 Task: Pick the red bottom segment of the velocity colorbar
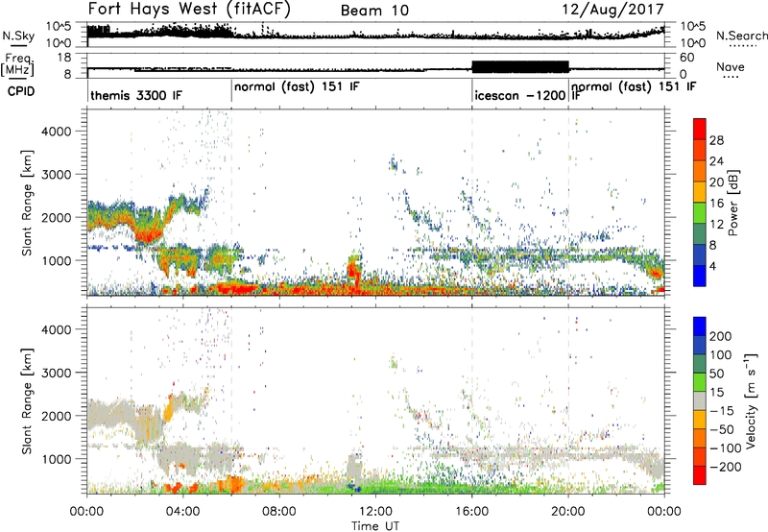700,475
